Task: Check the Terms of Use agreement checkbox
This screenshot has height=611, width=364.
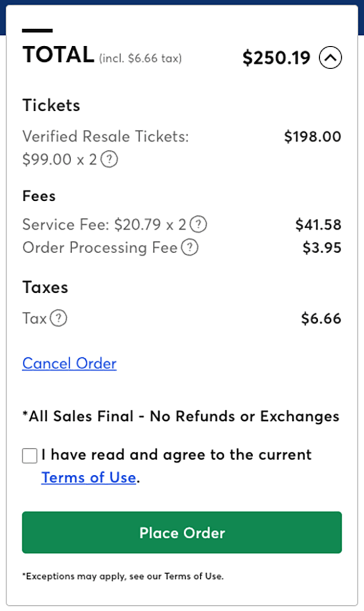Action: pos(30,456)
